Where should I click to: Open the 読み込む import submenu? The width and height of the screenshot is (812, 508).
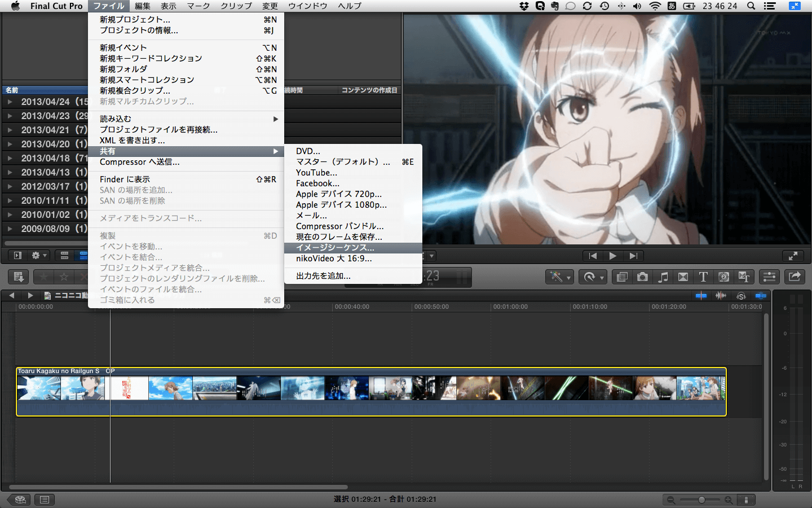[186, 119]
